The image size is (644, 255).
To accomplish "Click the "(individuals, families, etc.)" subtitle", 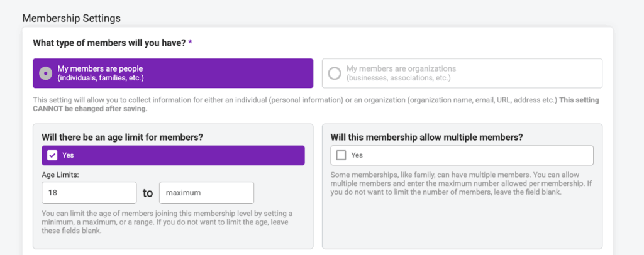I will coord(101,78).
